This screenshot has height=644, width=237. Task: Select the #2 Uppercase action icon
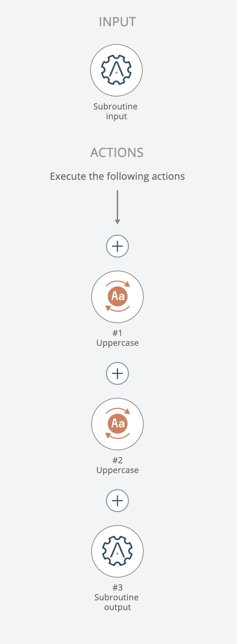117,424
